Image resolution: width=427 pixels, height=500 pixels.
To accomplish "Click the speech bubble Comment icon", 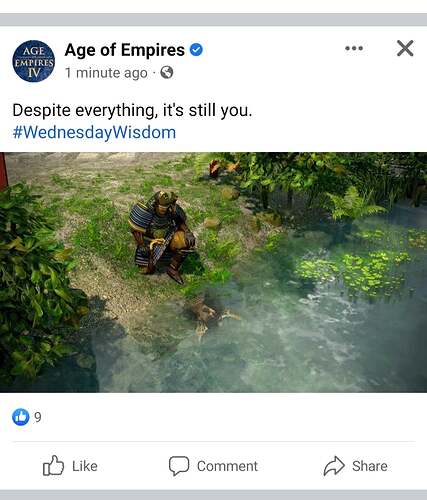I will 179,466.
